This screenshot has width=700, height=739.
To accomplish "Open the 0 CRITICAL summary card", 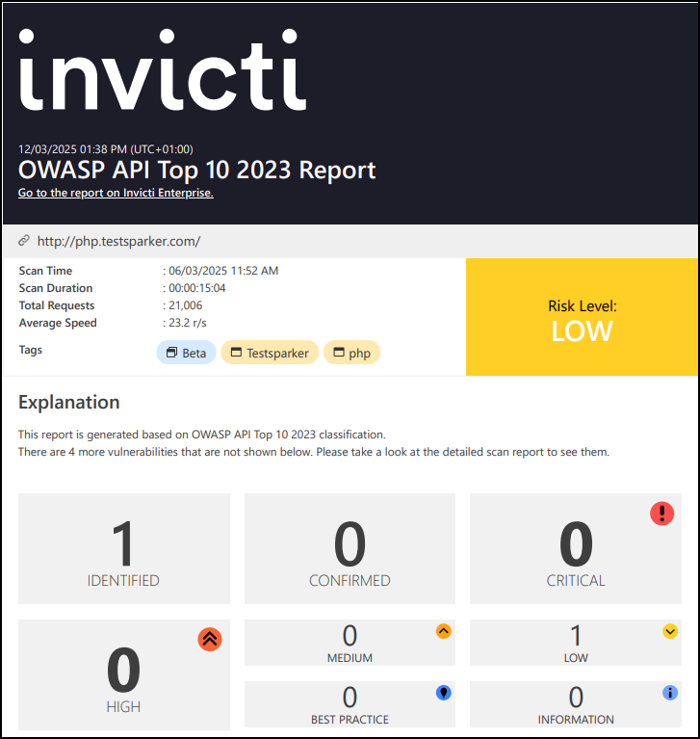I will click(x=576, y=548).
